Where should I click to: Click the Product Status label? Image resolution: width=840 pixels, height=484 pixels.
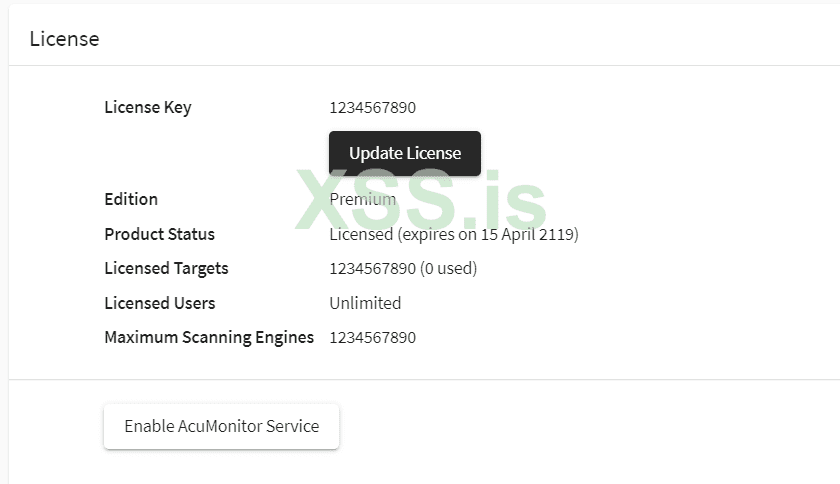coord(159,234)
